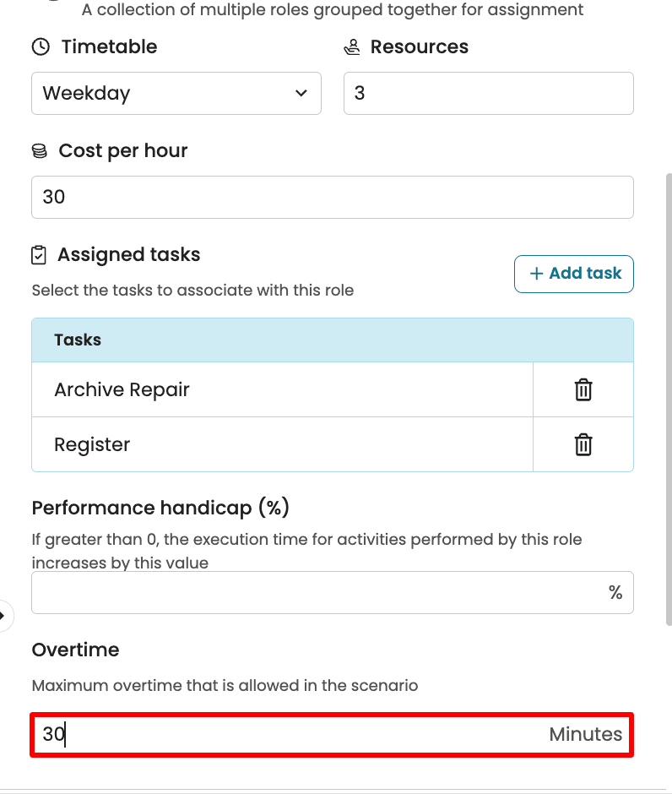Select the Register task row
Screen dimensions: 672x794
click(282, 444)
